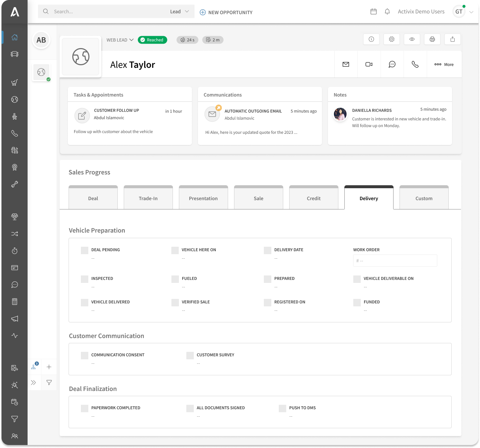
Task: Click the home icon in left sidebar
Action: pos(15,37)
